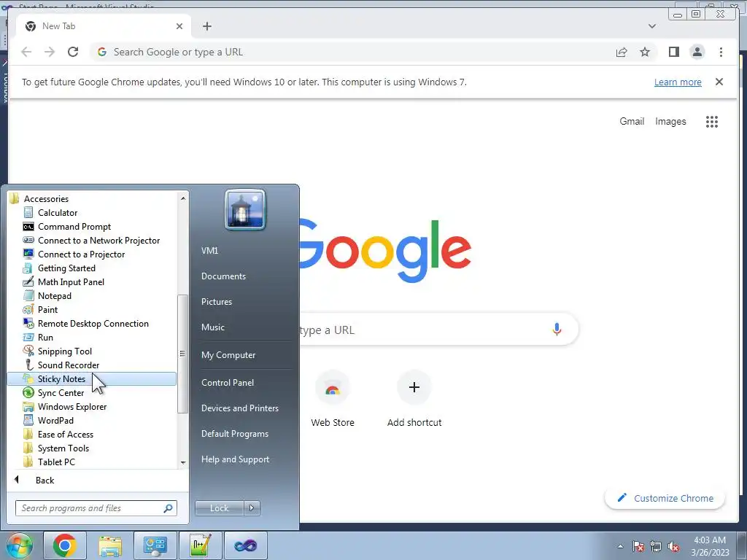Show hidden system tray icons

tap(620, 546)
